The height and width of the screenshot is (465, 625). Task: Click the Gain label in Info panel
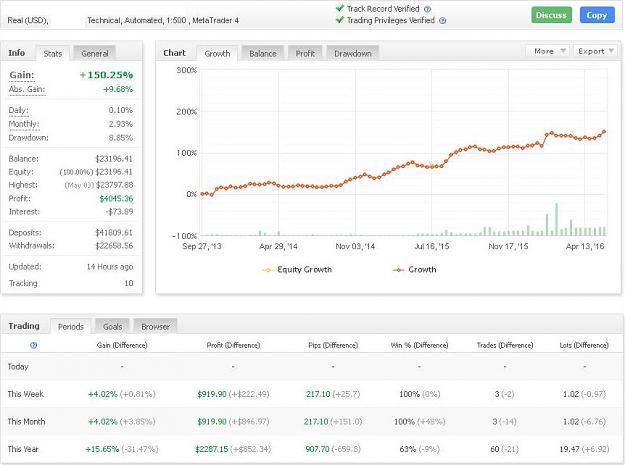click(x=22, y=75)
